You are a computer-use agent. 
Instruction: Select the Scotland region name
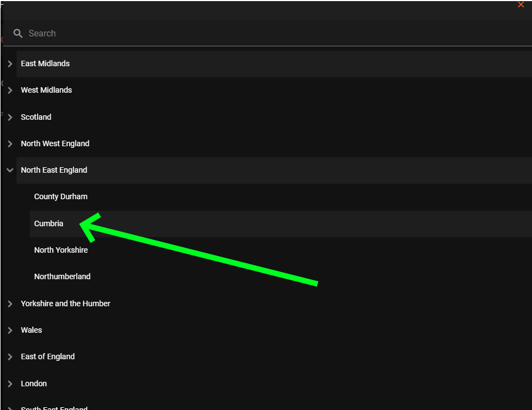coord(36,117)
